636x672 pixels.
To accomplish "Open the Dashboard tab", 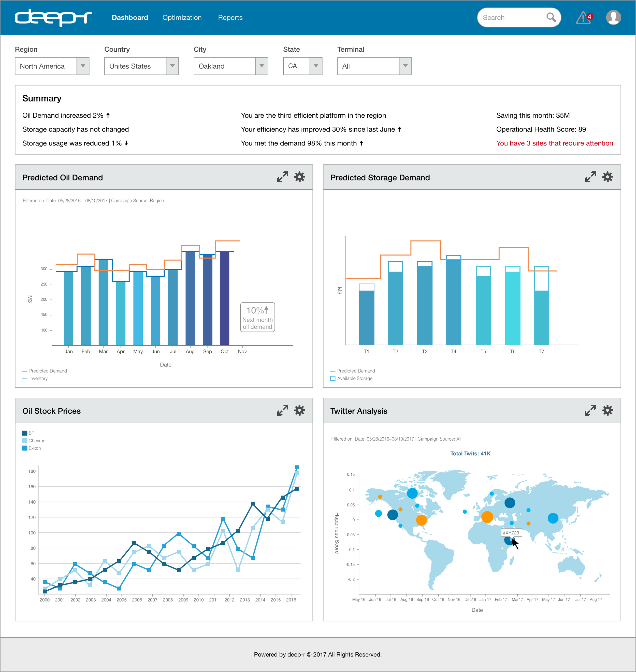I will (130, 18).
